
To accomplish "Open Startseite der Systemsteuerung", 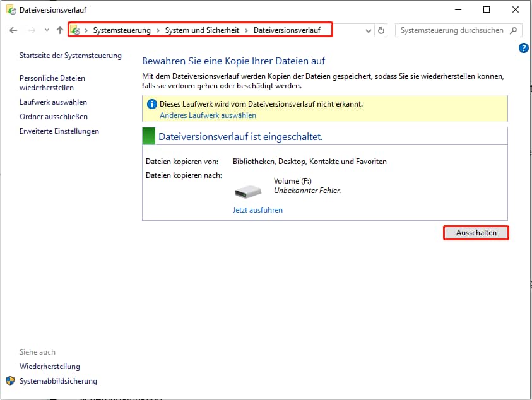I will (x=71, y=56).
